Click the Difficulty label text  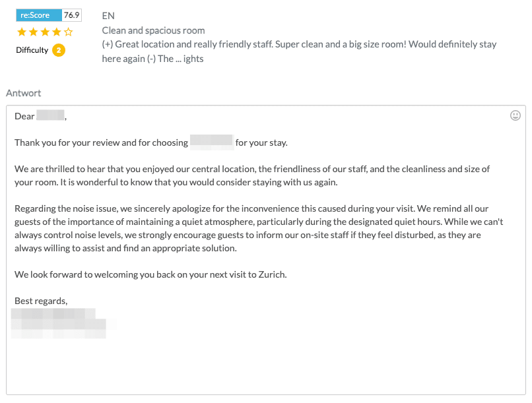point(32,50)
